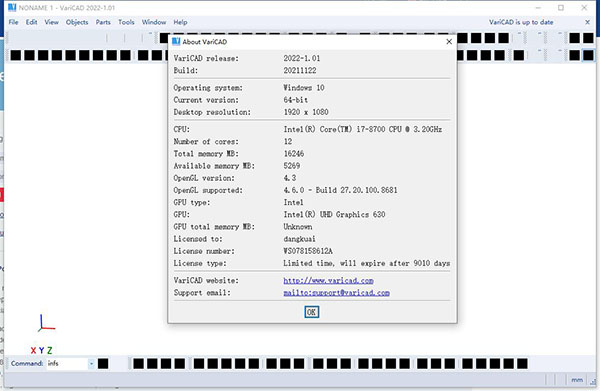
Task: Select the GPU memory value 'Unknown'
Action: [298, 227]
